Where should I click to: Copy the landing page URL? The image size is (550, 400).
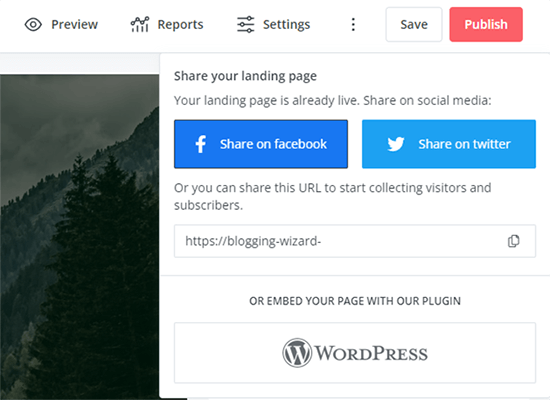[x=514, y=241]
